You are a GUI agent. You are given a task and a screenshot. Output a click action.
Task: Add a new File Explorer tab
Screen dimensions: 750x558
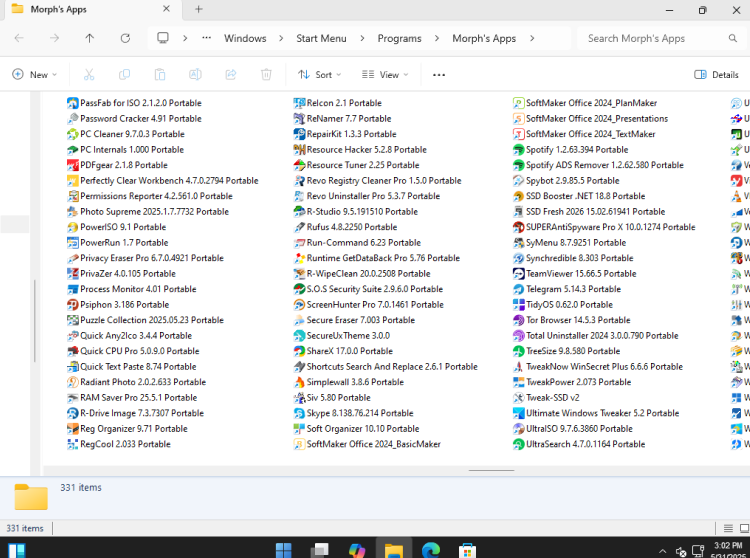(199, 9)
